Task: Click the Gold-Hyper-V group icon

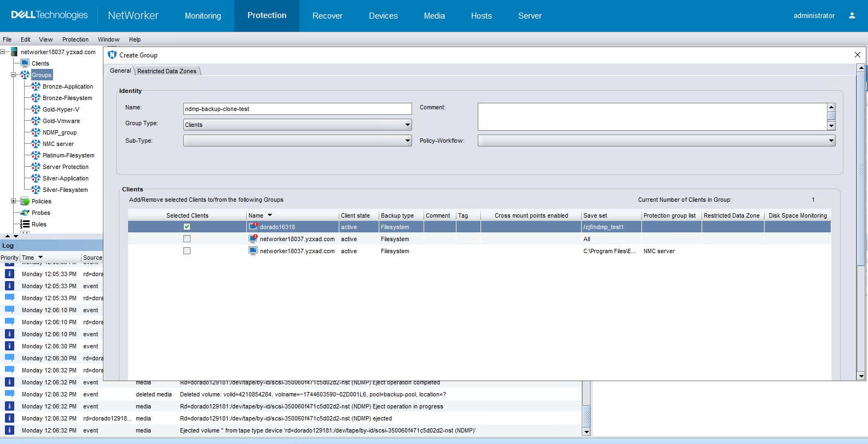Action: [x=36, y=109]
